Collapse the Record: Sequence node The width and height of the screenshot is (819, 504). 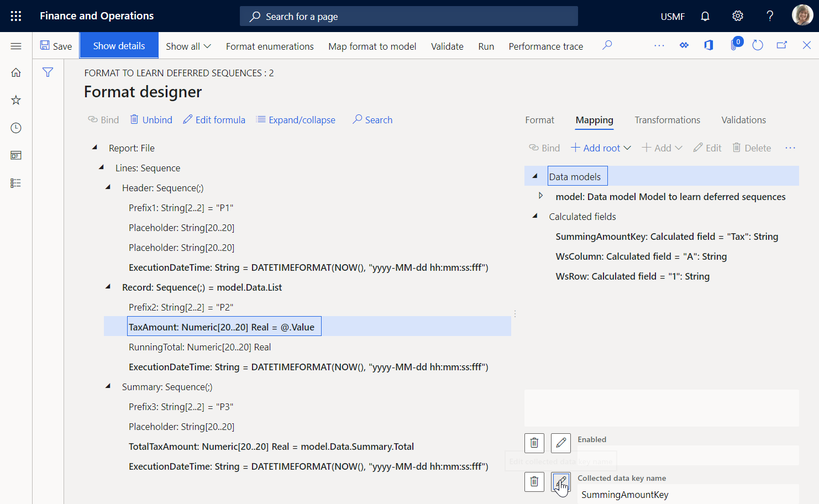(x=108, y=287)
